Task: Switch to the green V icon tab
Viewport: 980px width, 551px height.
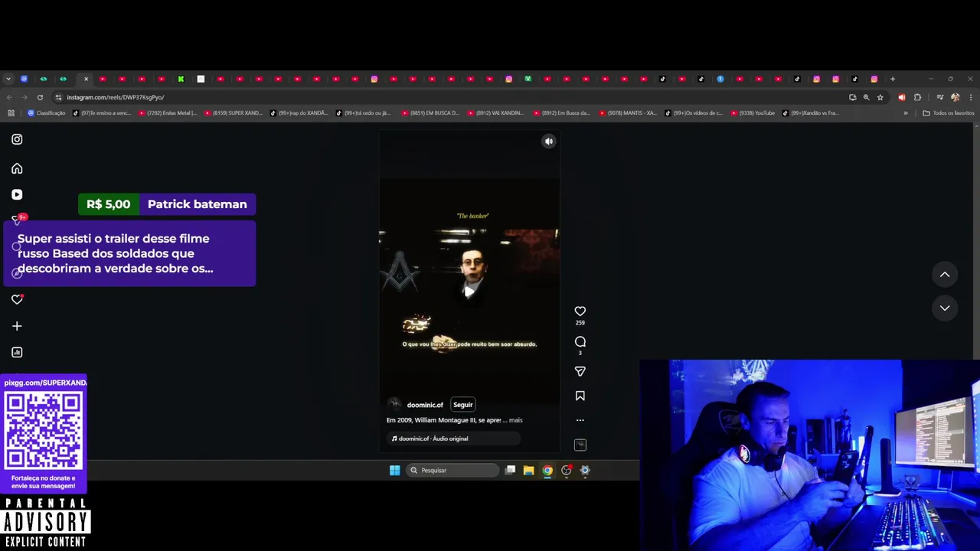Action: click(x=528, y=79)
